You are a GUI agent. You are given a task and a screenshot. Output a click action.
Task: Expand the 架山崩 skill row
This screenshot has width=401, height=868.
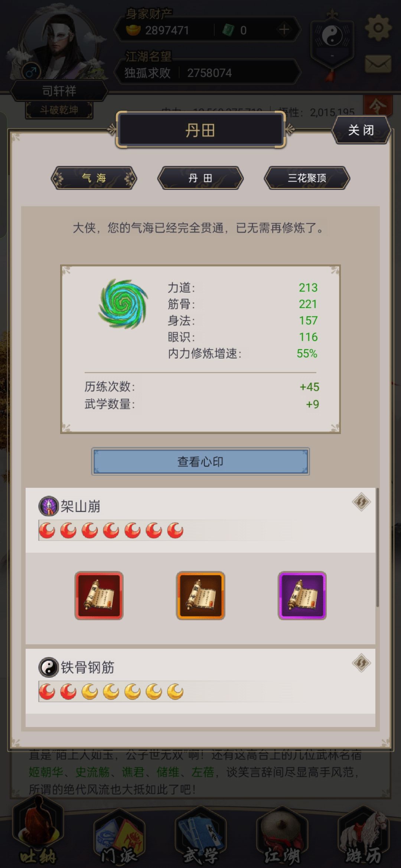[200, 520]
